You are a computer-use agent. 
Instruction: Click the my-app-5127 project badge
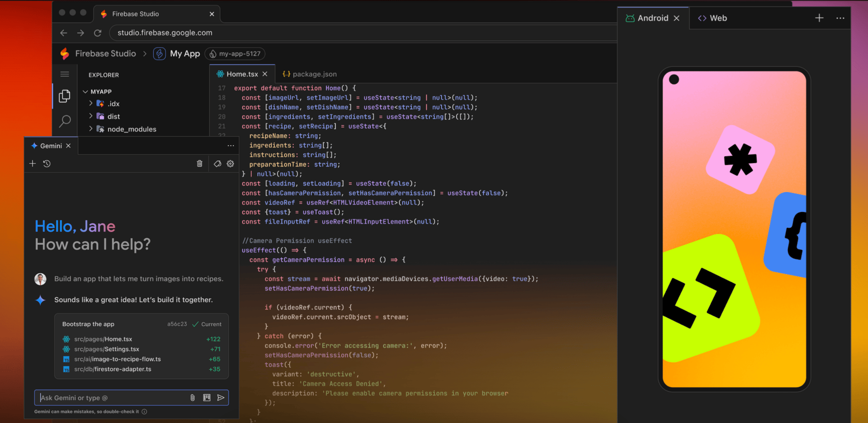[235, 54]
